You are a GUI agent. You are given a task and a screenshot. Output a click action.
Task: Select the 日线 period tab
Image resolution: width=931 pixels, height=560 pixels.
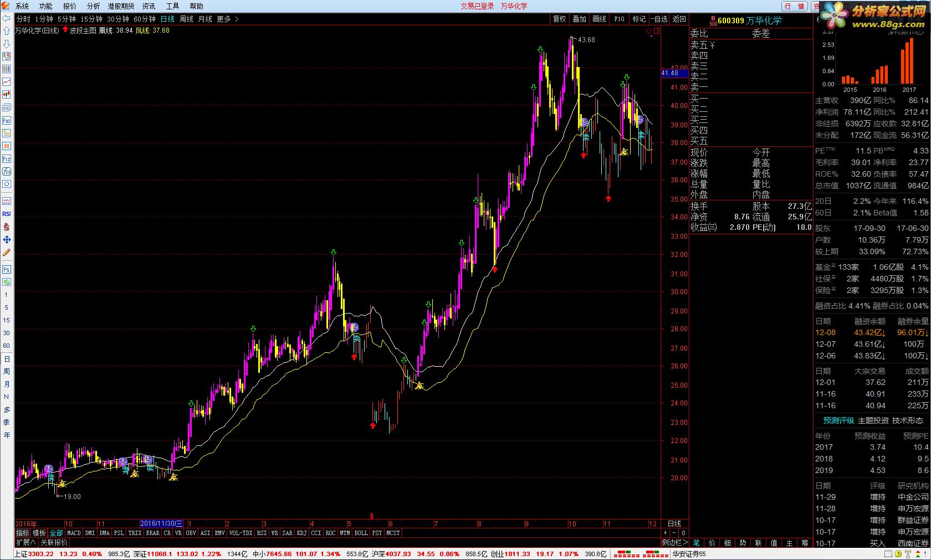[x=167, y=19]
